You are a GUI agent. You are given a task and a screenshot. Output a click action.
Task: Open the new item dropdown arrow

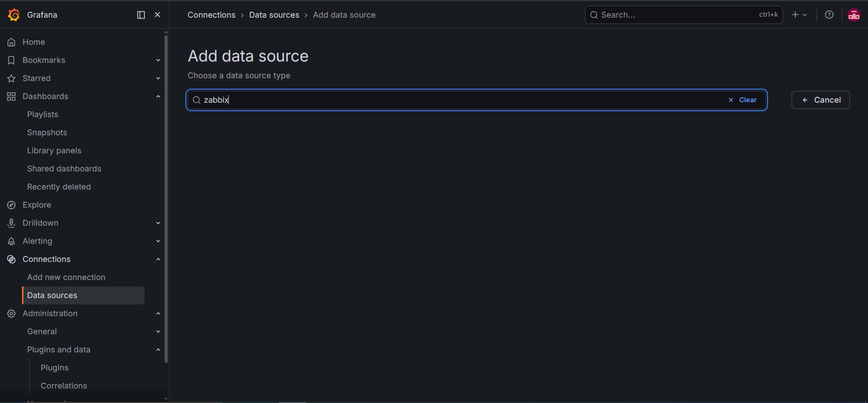(805, 15)
